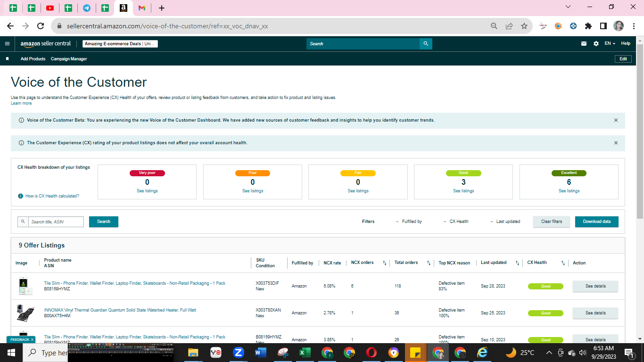Click the Windows Start button
The height and width of the screenshot is (362, 644).
[11, 353]
